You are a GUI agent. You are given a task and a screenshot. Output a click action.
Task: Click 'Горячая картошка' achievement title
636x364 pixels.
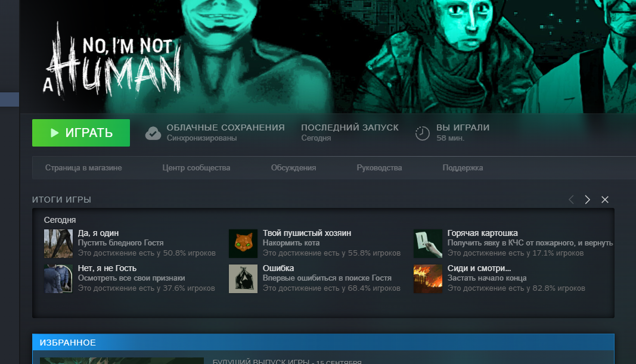[483, 233]
